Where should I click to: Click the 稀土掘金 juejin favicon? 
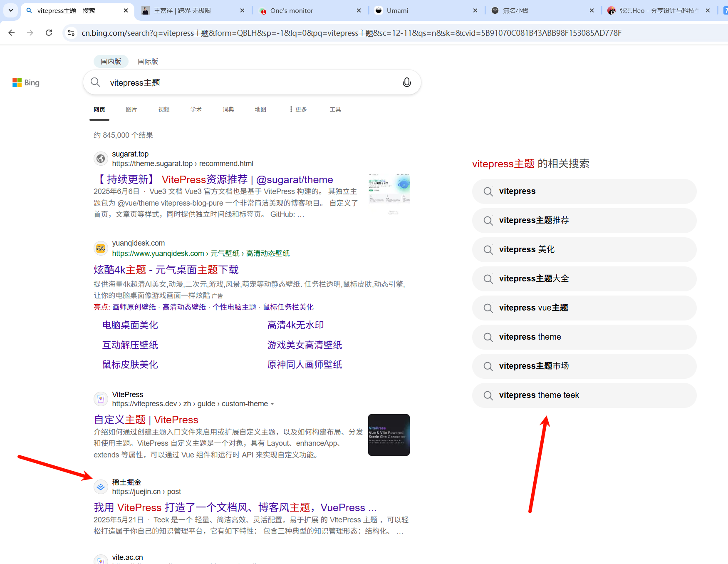[x=101, y=487]
